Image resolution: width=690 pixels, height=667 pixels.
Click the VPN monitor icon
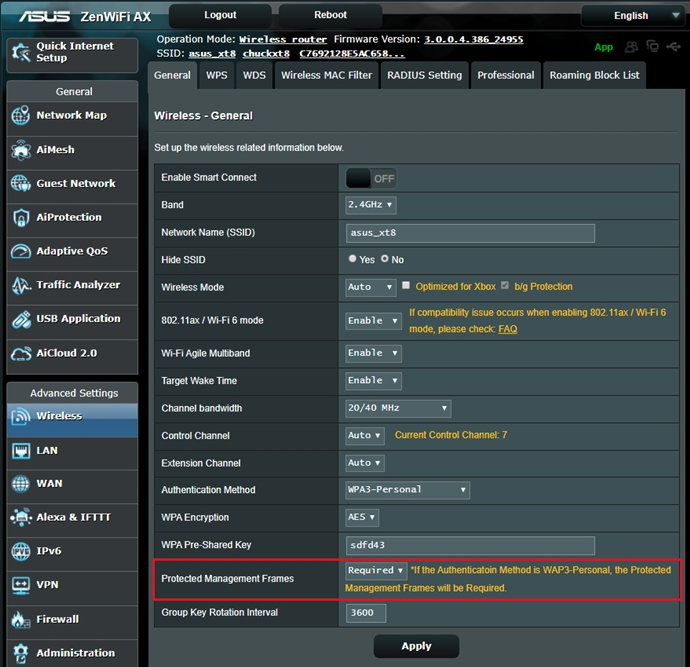coord(21,585)
